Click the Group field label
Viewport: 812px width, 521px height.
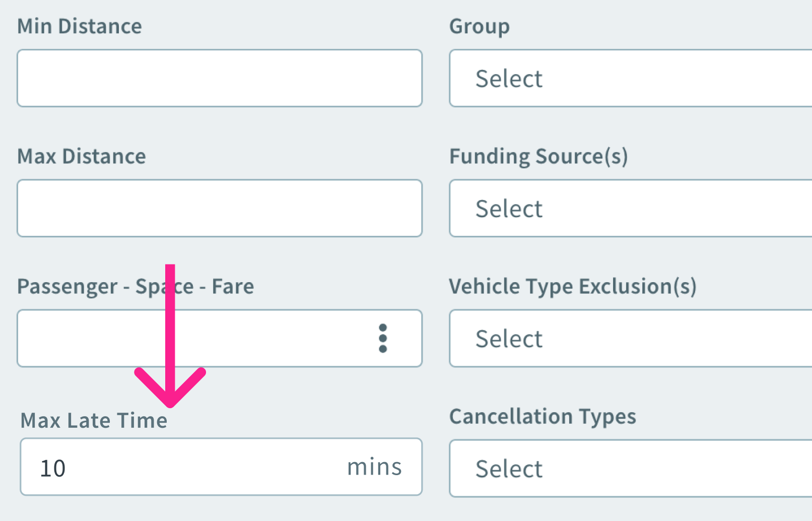pos(479,26)
